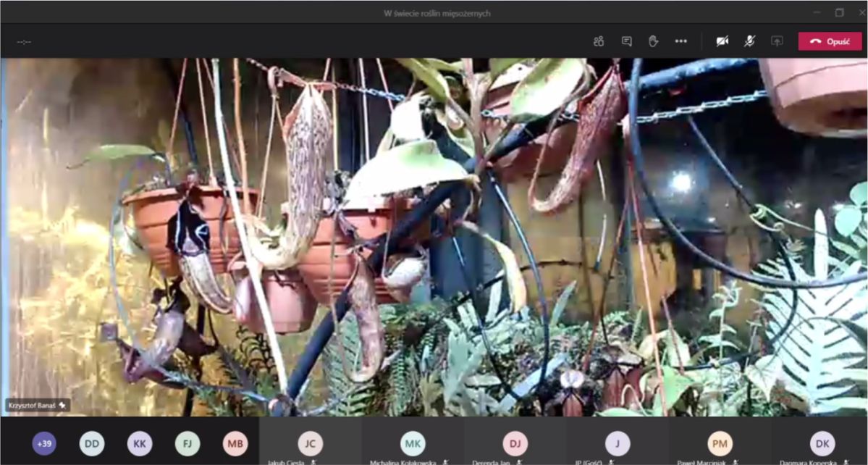Select the DD participant avatar
Image resolution: width=868 pixels, height=465 pixels.
click(92, 443)
